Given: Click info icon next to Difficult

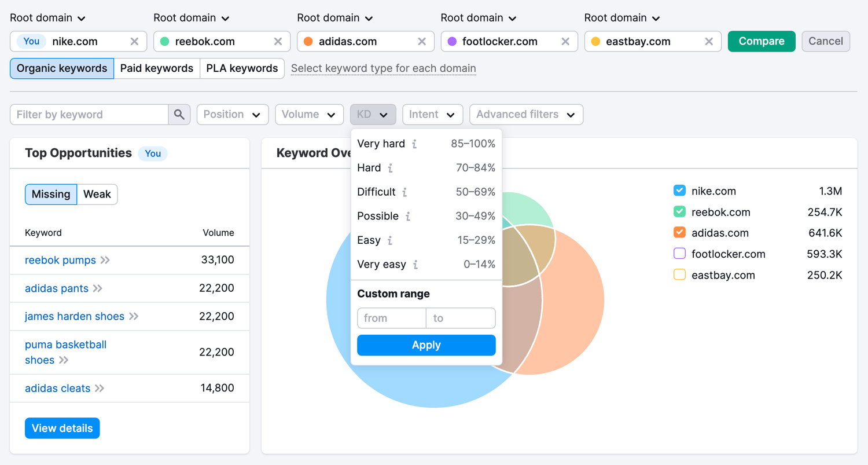Looking at the screenshot, I should (x=404, y=192).
